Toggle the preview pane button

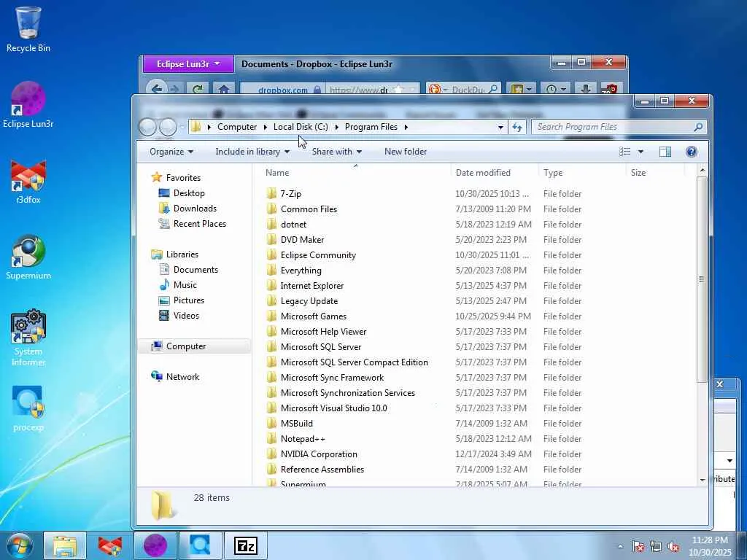[x=665, y=152]
